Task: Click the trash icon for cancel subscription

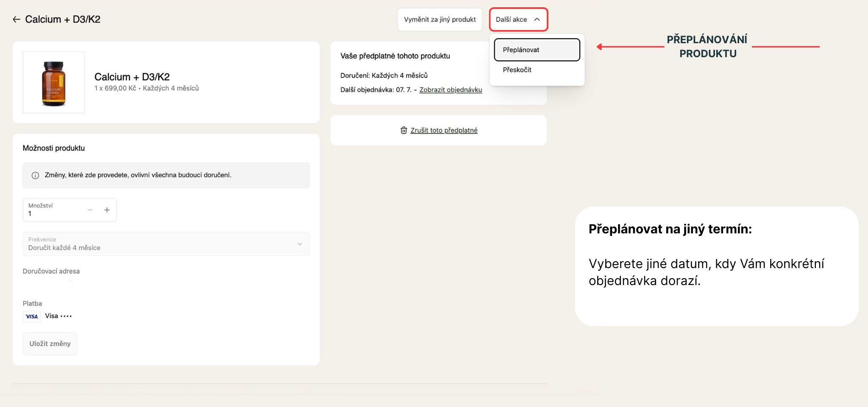Action: pyautogui.click(x=403, y=130)
